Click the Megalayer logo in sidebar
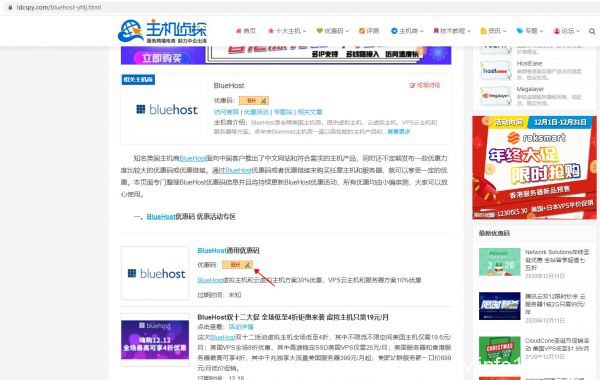This screenshot has width=600, height=380. pos(496,96)
